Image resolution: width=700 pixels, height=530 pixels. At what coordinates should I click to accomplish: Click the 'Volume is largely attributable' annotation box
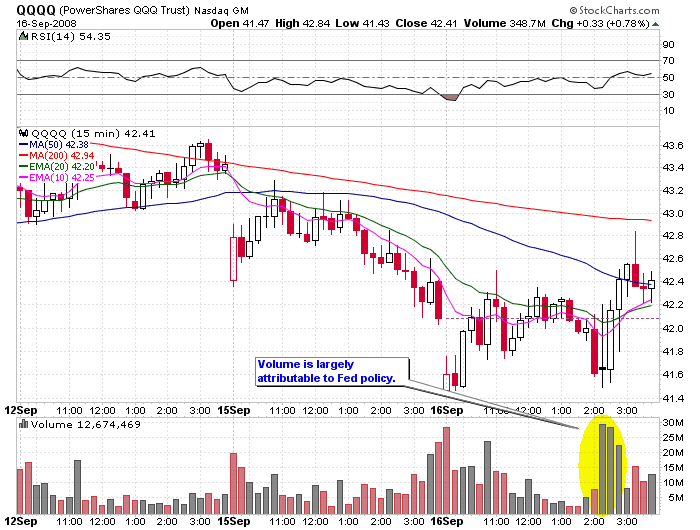(332, 371)
